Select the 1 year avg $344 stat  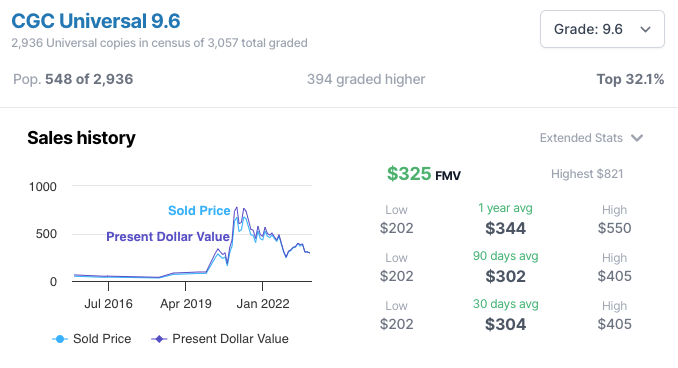505,219
